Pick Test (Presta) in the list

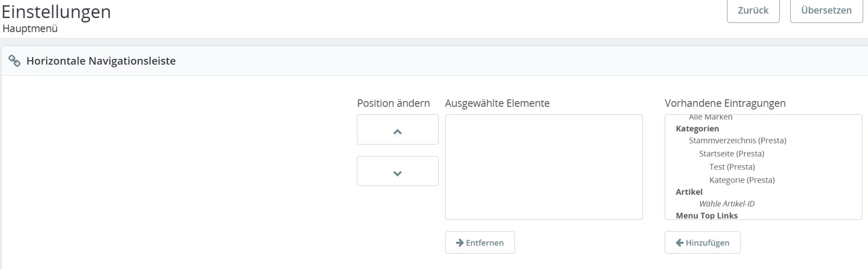coord(732,167)
